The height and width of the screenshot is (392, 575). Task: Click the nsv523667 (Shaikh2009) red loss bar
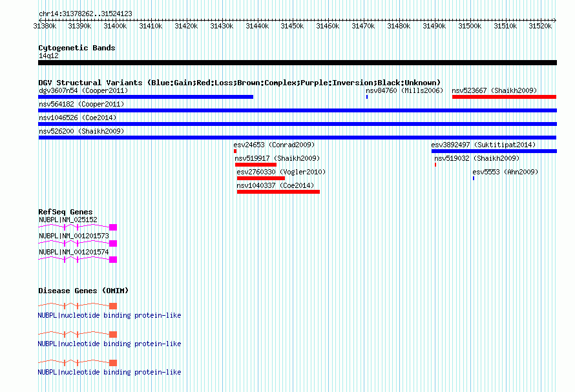[504, 97]
